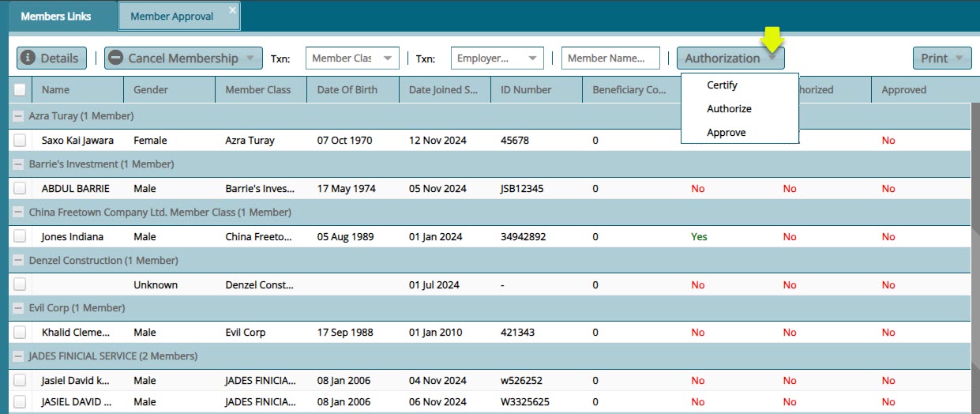
Task: Check the Jasiel David k... row checkbox
Action: click(20, 380)
